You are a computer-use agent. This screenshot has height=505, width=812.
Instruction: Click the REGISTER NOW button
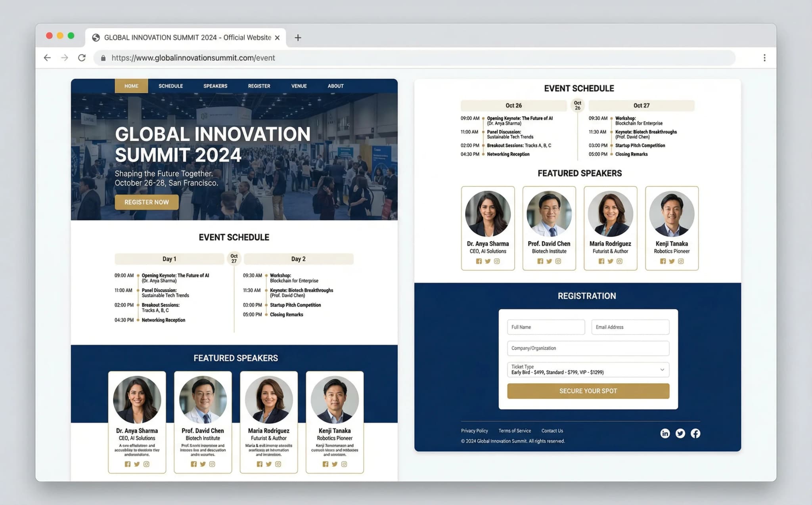(x=146, y=202)
